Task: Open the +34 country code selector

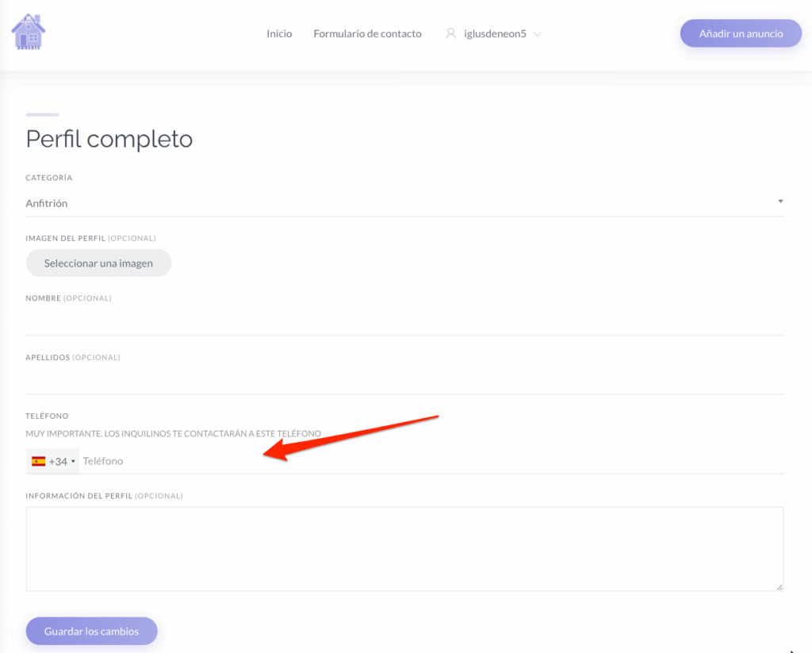Action: point(53,461)
